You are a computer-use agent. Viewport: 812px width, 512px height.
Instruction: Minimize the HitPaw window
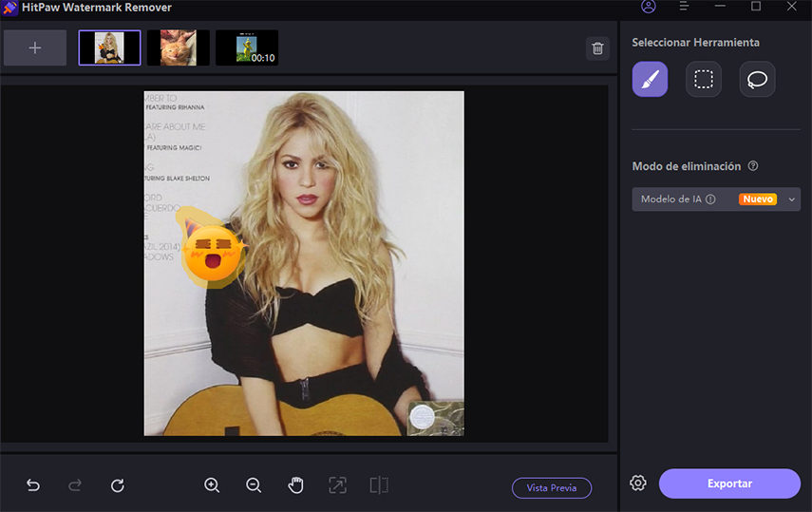coord(720,7)
